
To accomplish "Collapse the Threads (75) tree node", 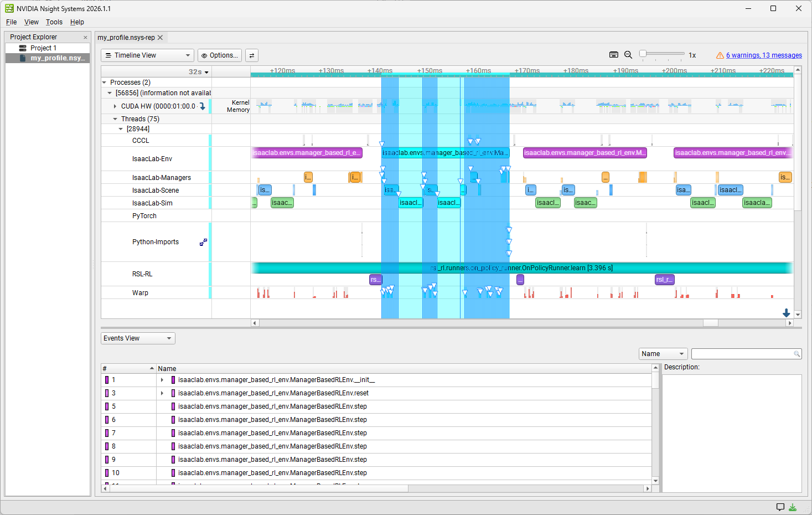I will pos(115,119).
